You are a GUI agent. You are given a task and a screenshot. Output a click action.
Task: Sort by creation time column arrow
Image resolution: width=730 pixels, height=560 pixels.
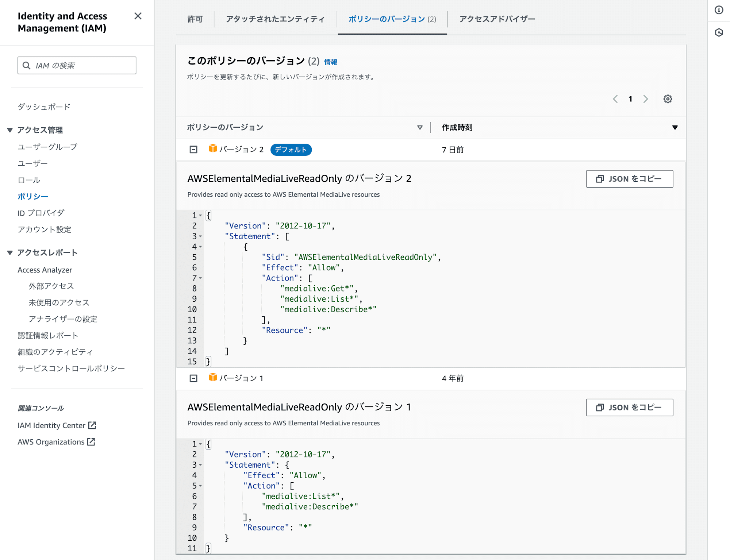675,127
